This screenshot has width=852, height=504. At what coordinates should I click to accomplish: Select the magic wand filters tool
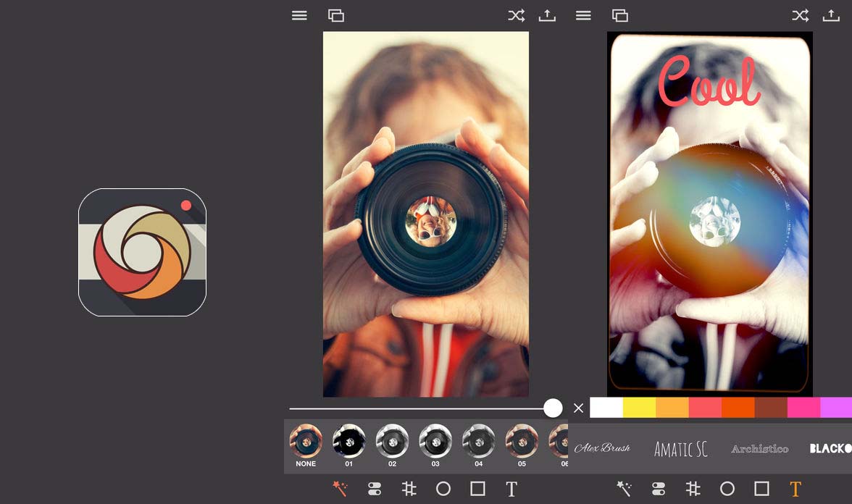338,488
